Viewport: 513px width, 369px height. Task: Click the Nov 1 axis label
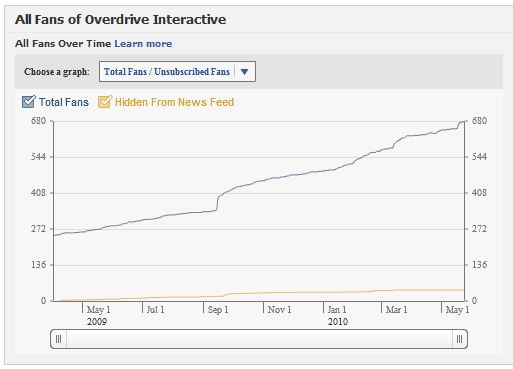tap(279, 310)
